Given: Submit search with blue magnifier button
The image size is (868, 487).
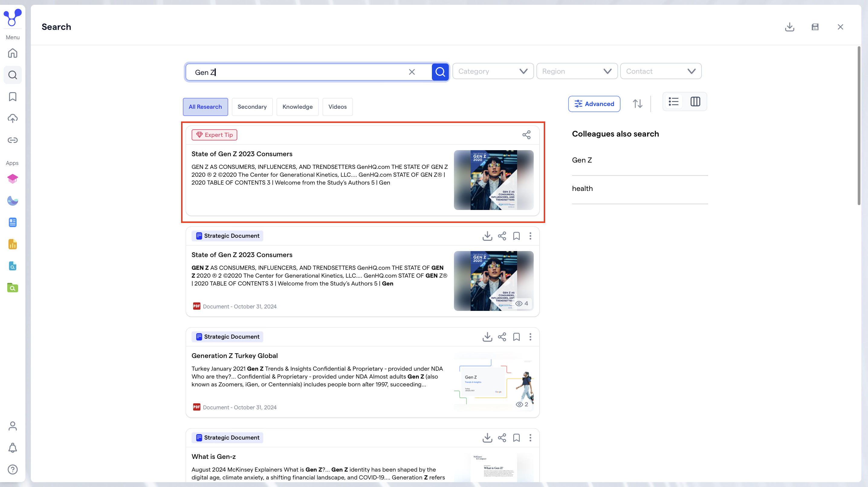Looking at the screenshot, I should [440, 72].
